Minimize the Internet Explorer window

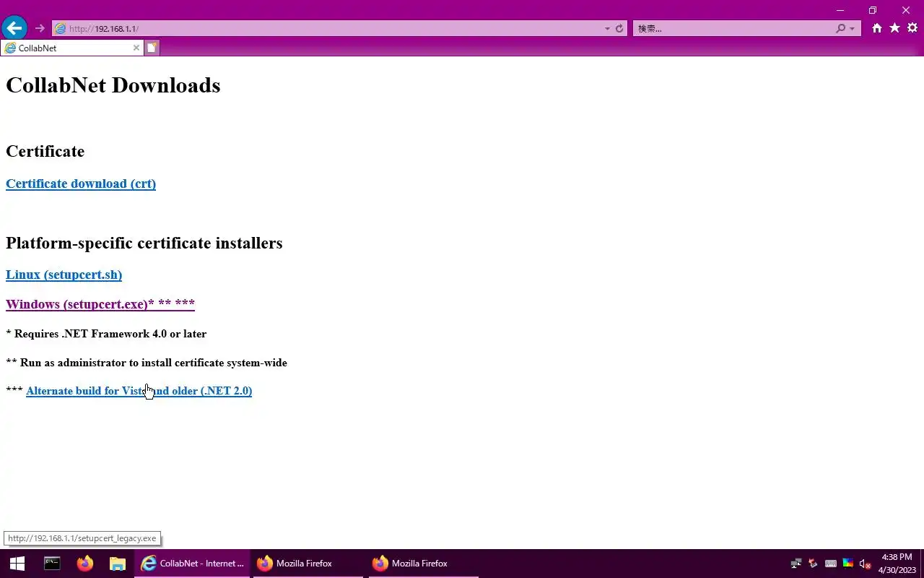tap(840, 10)
